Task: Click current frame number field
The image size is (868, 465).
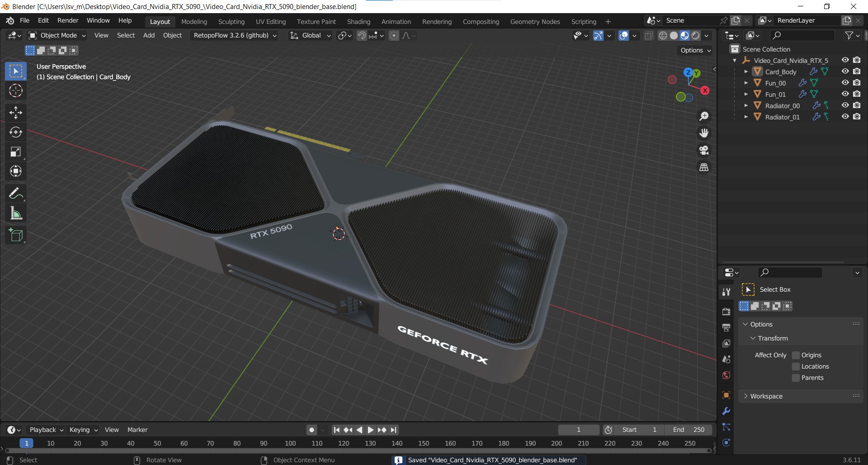Action: (x=579, y=430)
